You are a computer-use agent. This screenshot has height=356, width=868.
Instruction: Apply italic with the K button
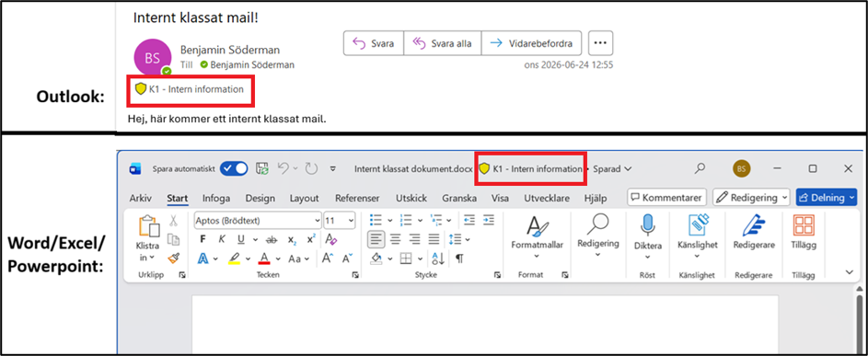[x=222, y=239]
